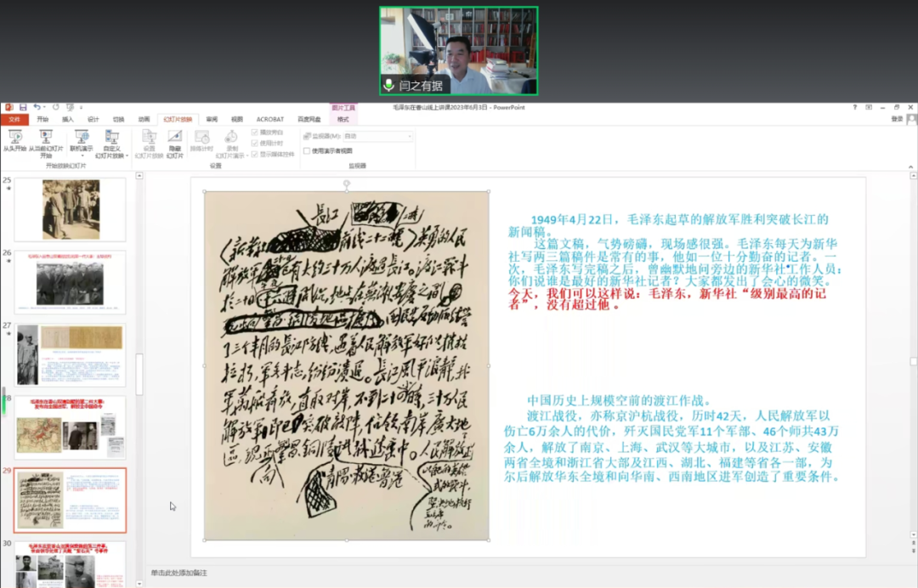
Task: Toggle the 使用计时 use timings checkbox
Action: [255, 144]
